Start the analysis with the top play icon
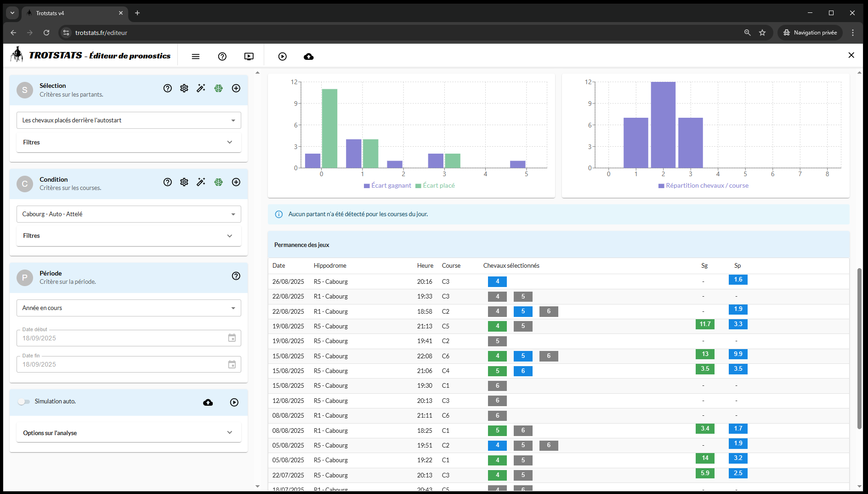868x494 pixels. click(282, 57)
